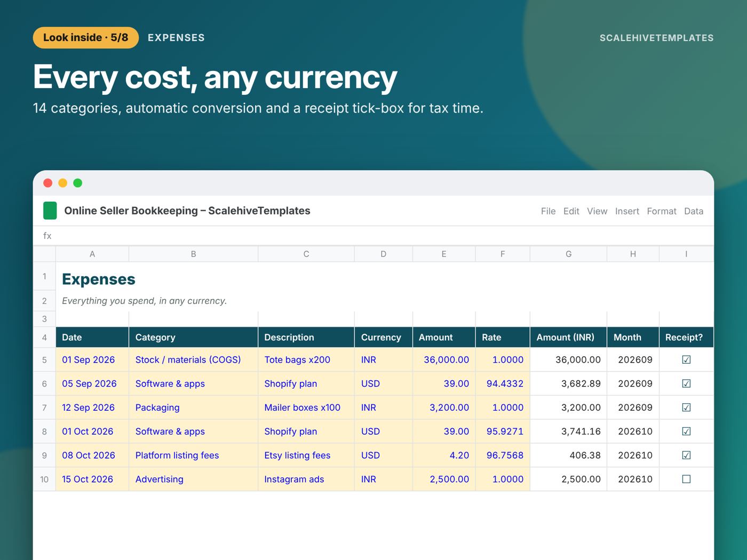Toggle receipt checkbox for Mailer boxes x100
Screen dimensions: 747x560
(686, 407)
